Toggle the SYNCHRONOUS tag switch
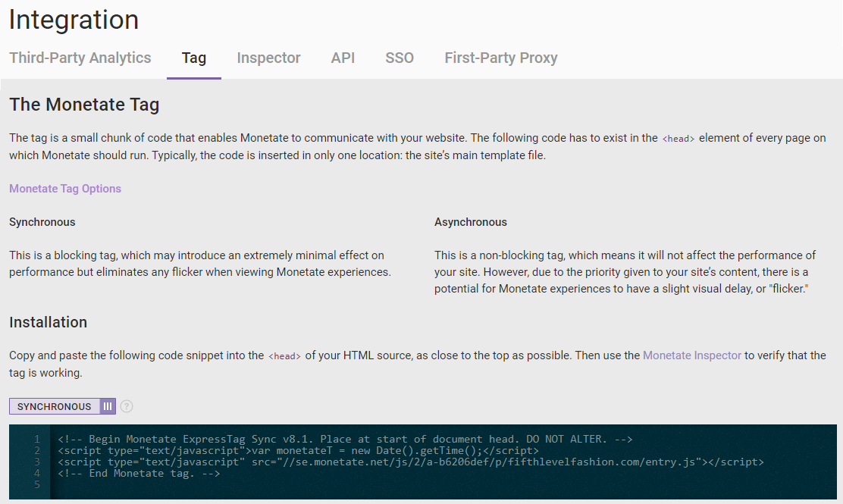The height and width of the screenshot is (504, 843). tap(62, 406)
